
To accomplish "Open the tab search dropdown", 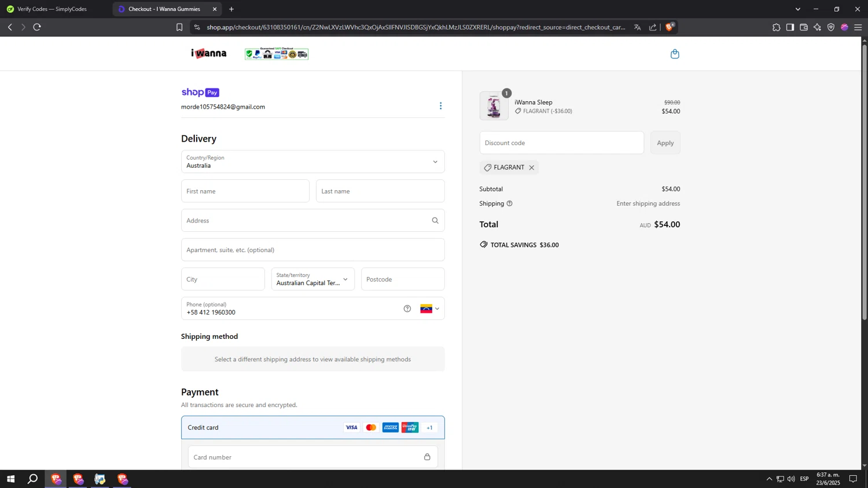I will [797, 9].
